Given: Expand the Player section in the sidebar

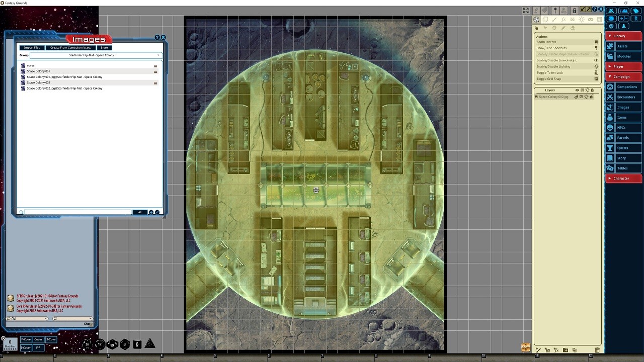Looking at the screenshot, I should point(623,66).
